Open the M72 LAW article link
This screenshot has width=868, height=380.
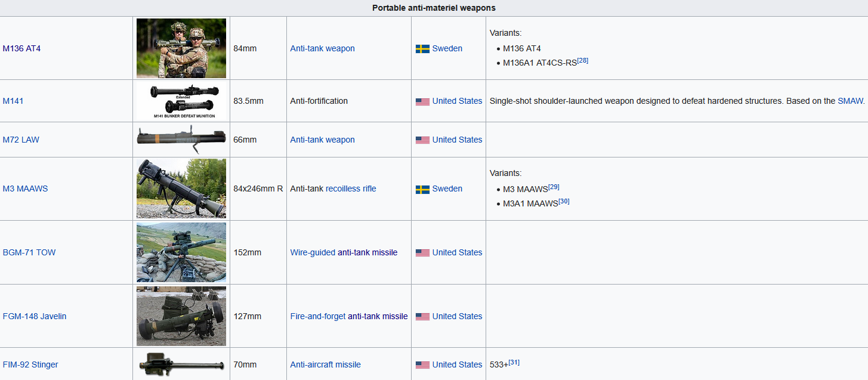click(x=21, y=140)
